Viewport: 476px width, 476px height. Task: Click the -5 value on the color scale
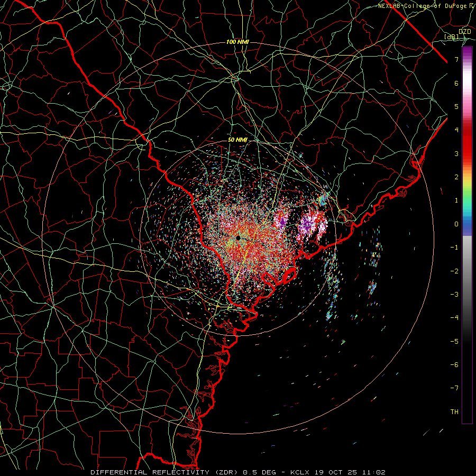(x=454, y=341)
